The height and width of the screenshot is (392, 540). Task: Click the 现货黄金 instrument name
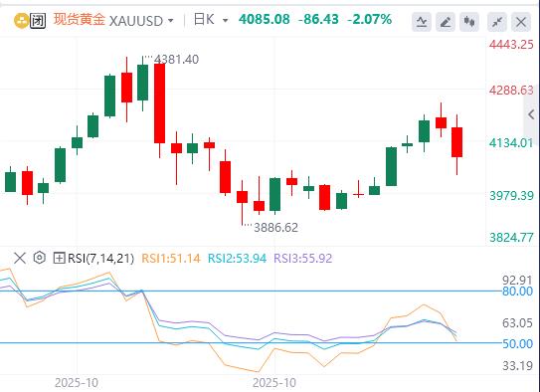pos(80,19)
